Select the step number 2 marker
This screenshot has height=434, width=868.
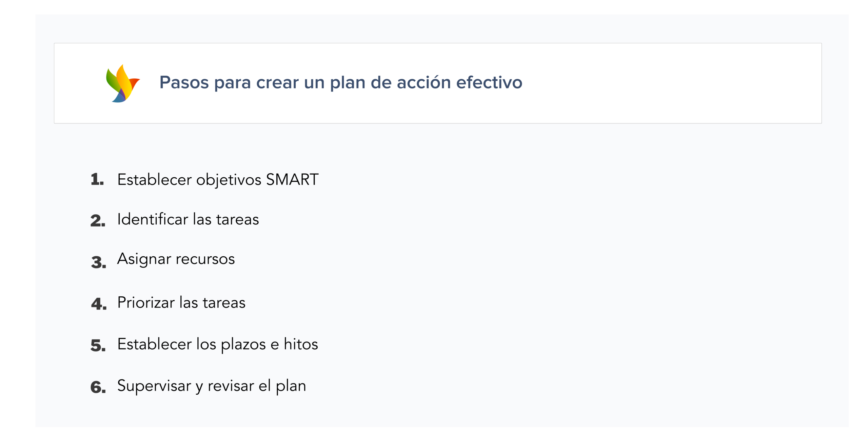pos(98,220)
